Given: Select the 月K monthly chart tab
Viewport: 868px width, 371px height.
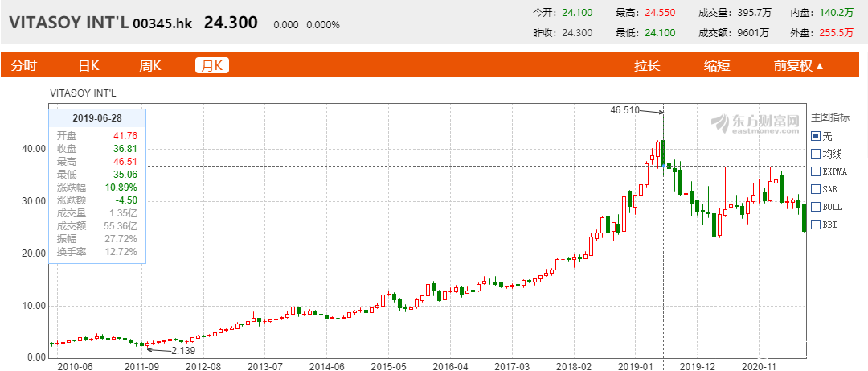Looking at the screenshot, I should coord(212,66).
